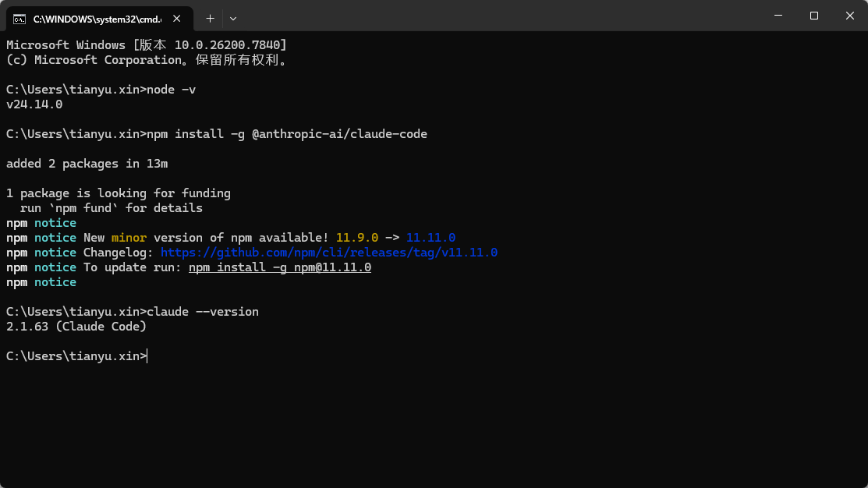This screenshot has height=488, width=868.
Task: Click the last prompt line at the cursor
Action: pos(76,355)
